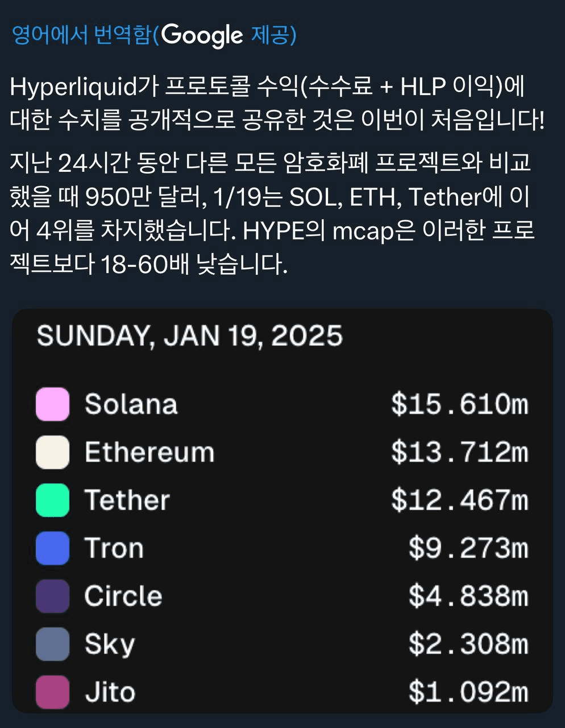The image size is (565, 728).
Task: Click the green Tether color swatch
Action: pos(53,500)
